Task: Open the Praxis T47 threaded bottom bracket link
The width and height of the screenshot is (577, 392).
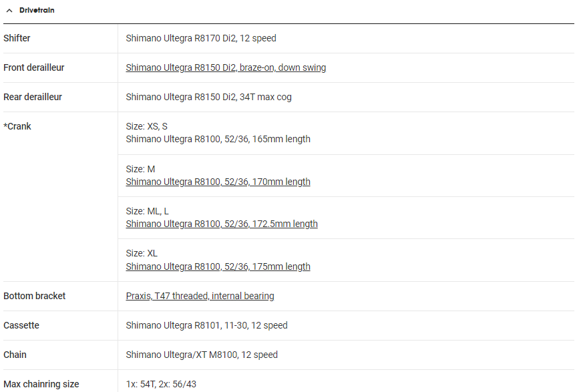Action: pyautogui.click(x=200, y=296)
